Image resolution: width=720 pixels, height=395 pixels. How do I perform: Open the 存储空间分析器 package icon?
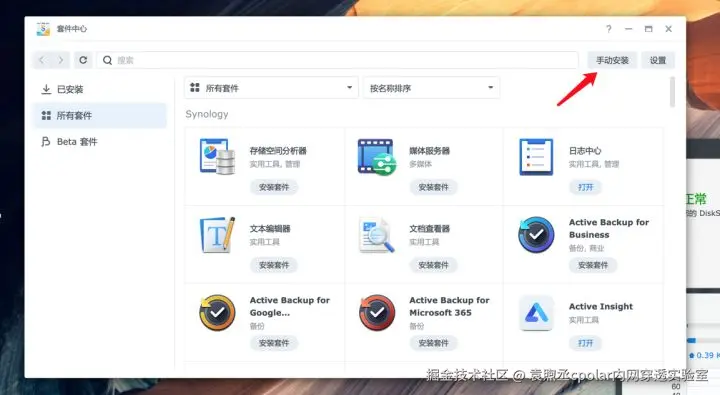(217, 157)
